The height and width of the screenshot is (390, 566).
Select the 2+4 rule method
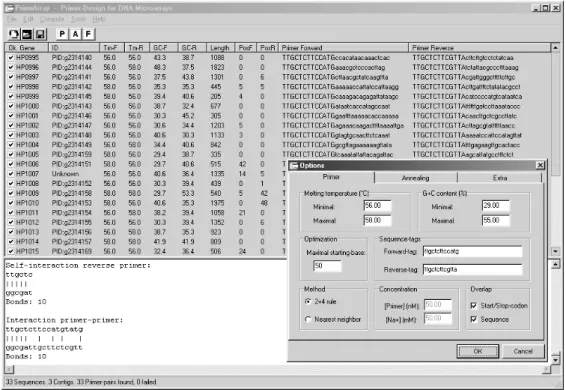tap(308, 301)
